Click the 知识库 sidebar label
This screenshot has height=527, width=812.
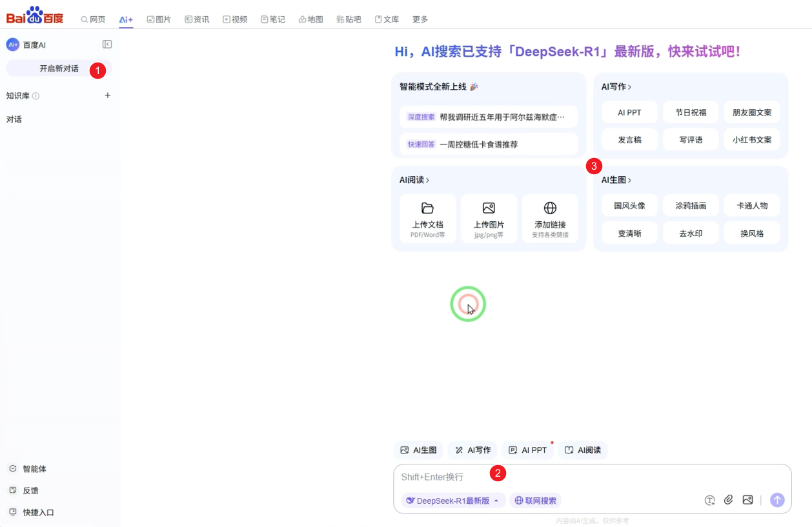pos(18,96)
